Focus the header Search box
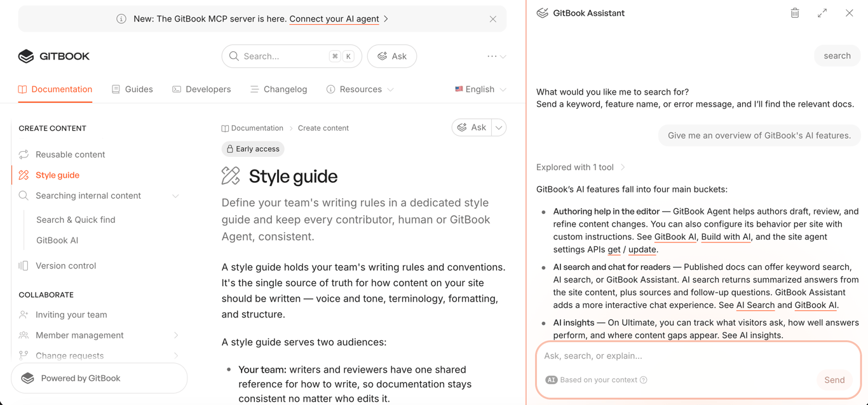This screenshot has height=405, width=868. point(292,56)
